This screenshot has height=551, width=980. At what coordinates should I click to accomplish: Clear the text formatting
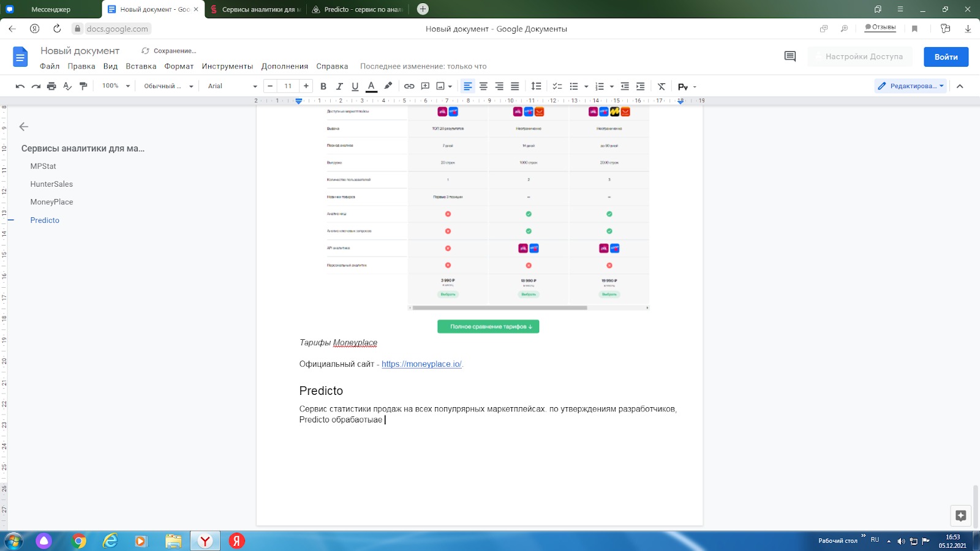click(661, 86)
